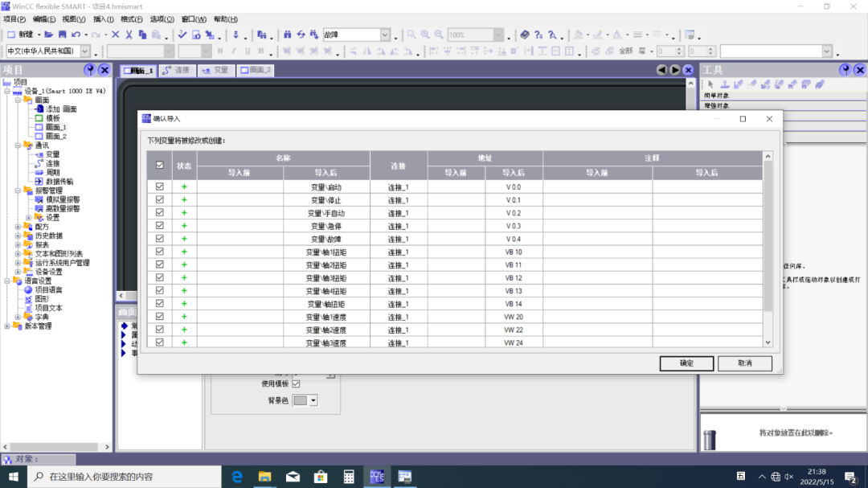This screenshot has width=868, height=488.
Task: Save the project using the disk icon
Action: coord(63,35)
